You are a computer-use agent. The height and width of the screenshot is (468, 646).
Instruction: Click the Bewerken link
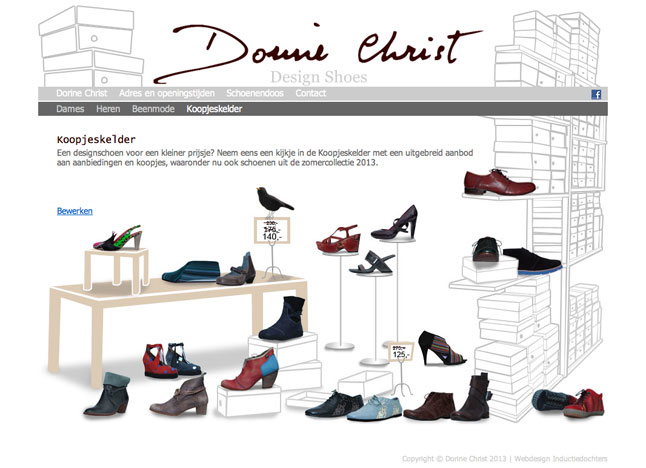pyautogui.click(x=75, y=211)
